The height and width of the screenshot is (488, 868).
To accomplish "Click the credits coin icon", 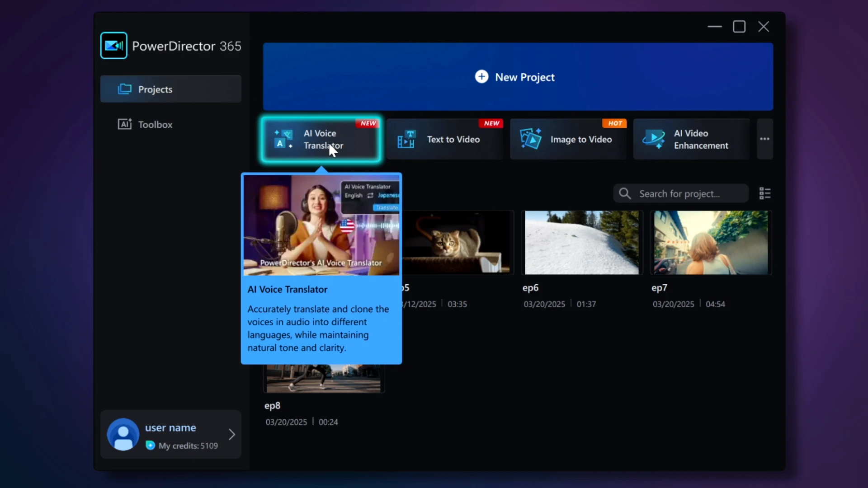I will (150, 446).
